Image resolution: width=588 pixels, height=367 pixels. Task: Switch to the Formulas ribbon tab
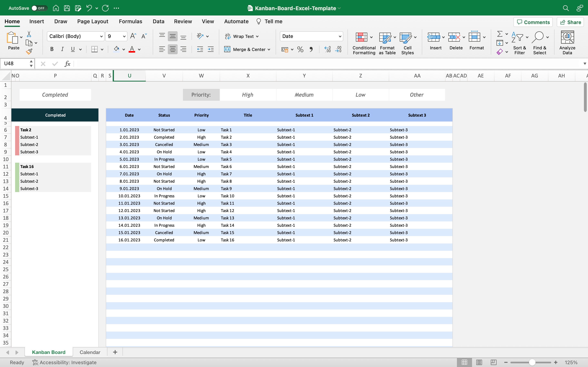coord(130,21)
